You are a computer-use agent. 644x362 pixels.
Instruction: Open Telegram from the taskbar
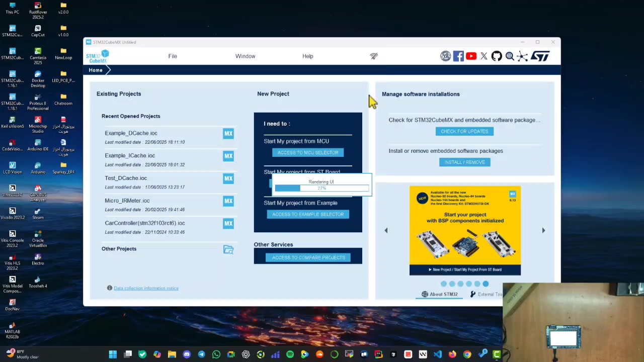click(201, 354)
